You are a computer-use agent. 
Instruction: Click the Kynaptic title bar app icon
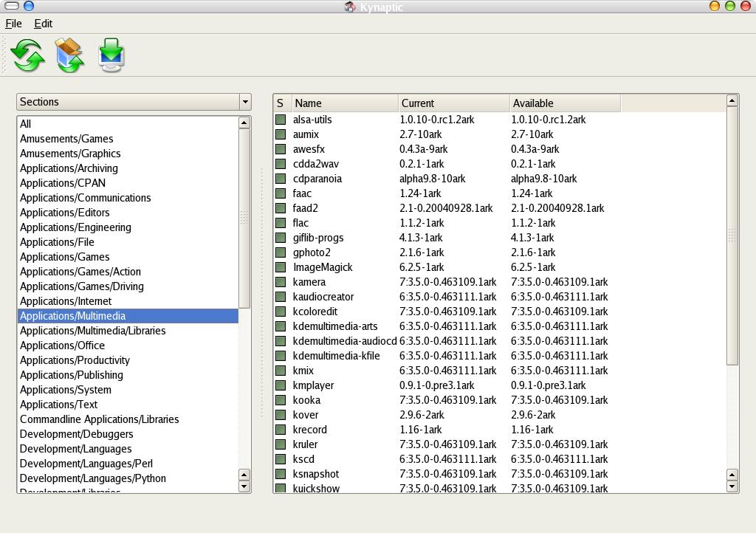pyautogui.click(x=350, y=6)
